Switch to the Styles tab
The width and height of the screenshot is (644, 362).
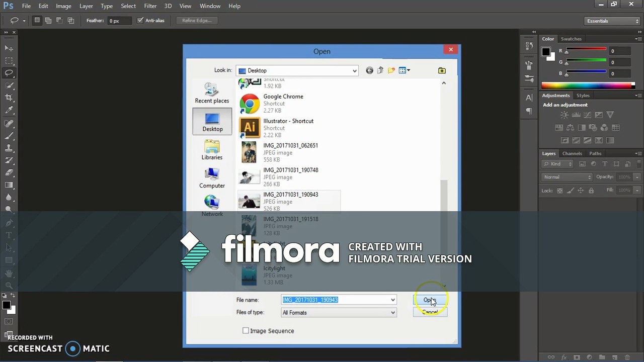coord(583,96)
